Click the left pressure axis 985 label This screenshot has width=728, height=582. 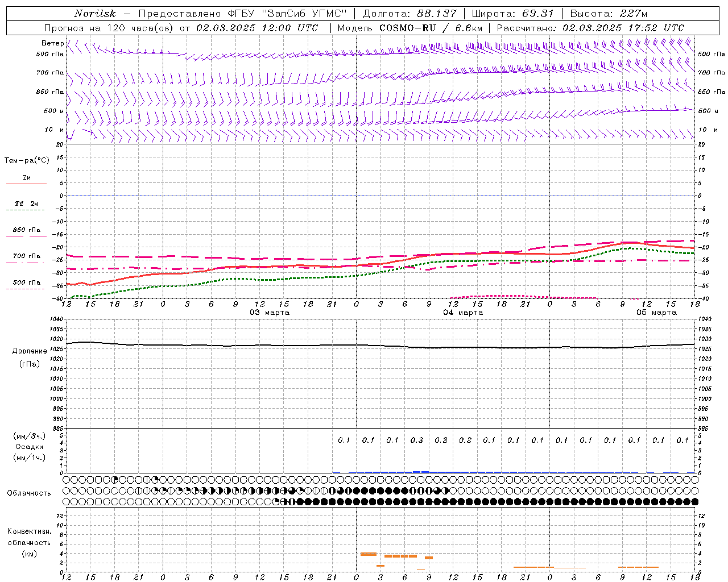click(x=59, y=429)
